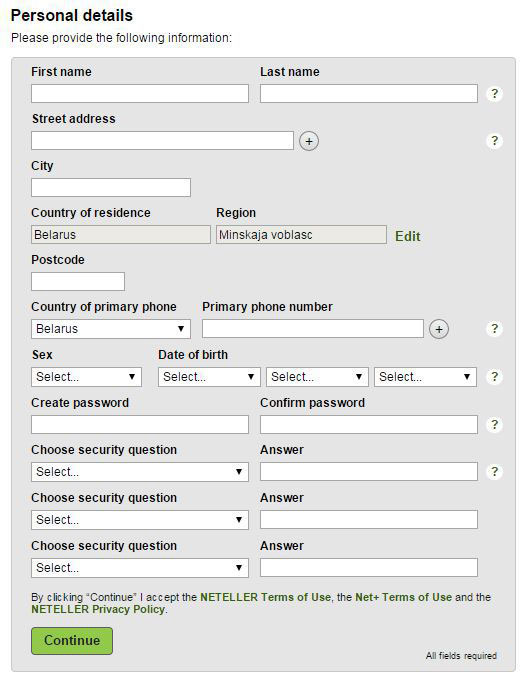Open the Country of primary phone dropdown
The width and height of the screenshot is (526, 678).
(x=111, y=329)
